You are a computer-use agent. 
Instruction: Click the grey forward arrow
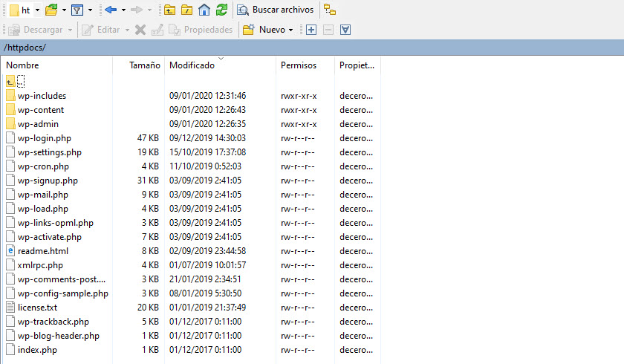pyautogui.click(x=137, y=10)
